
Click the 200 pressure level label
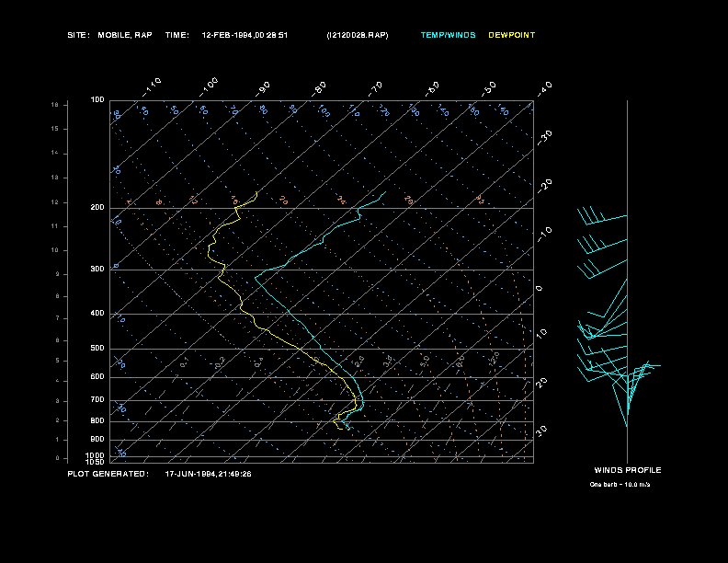click(x=97, y=208)
